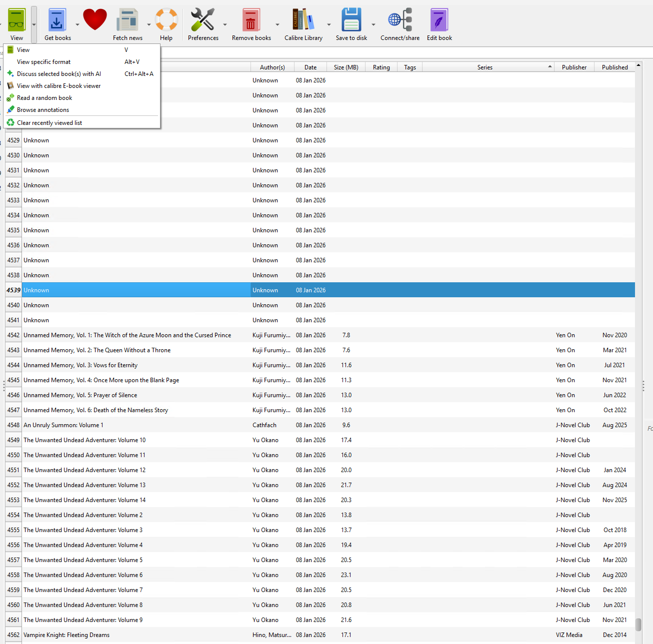Open the Help lifebuoy icon
Screen dimensions: 653x644
166,20
